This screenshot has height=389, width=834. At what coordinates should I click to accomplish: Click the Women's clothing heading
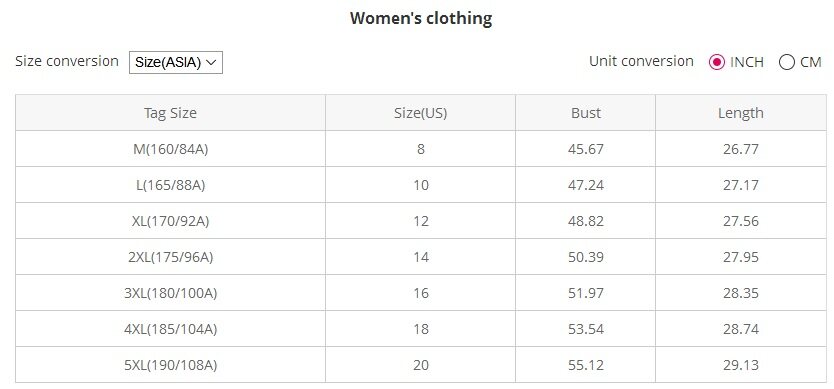[421, 19]
